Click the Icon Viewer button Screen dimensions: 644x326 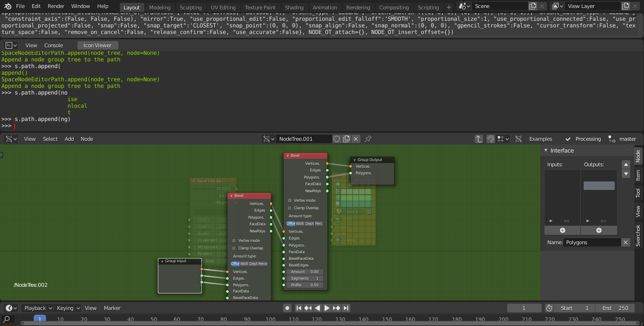click(x=98, y=45)
